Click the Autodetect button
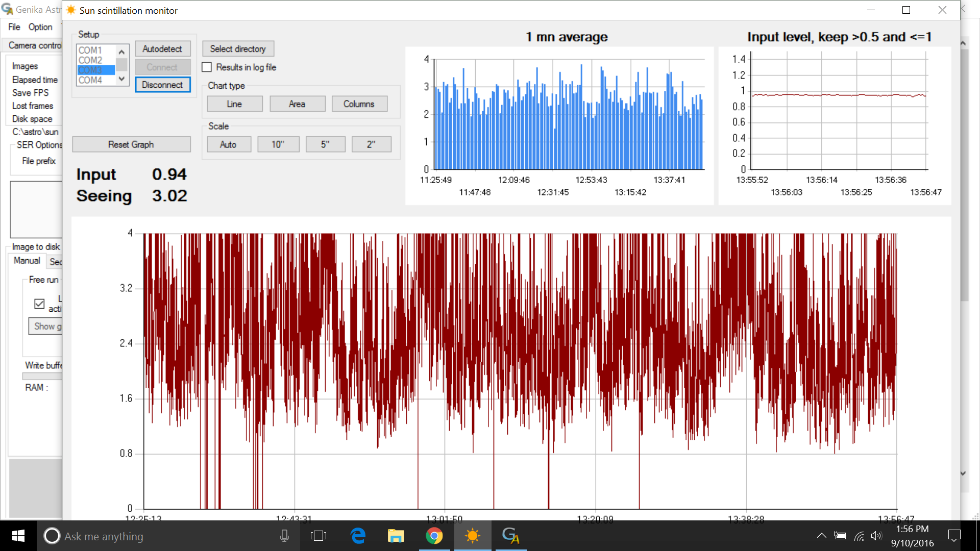 162,49
